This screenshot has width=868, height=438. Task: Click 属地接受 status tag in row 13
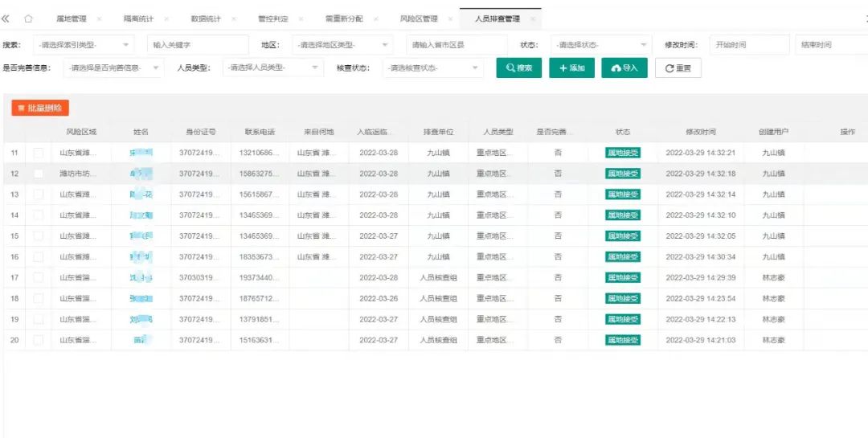[623, 194]
